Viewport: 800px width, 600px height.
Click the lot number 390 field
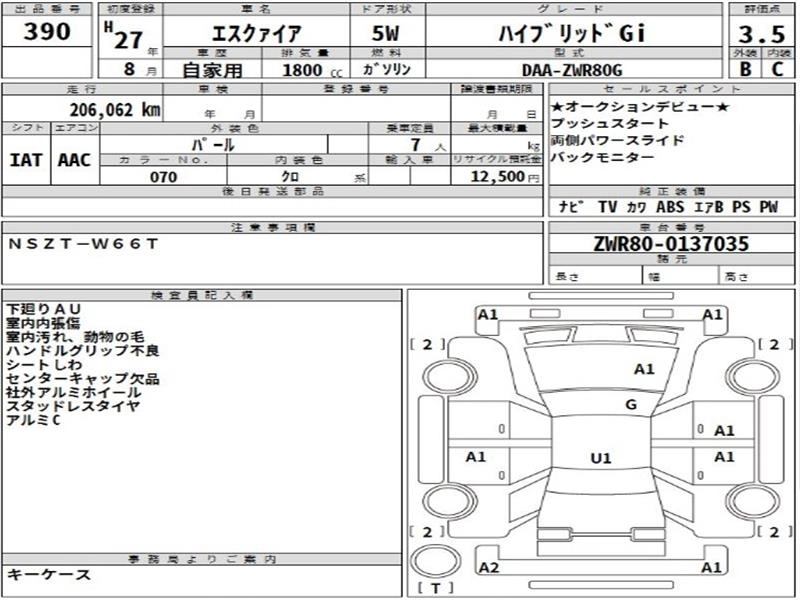[x=47, y=32]
